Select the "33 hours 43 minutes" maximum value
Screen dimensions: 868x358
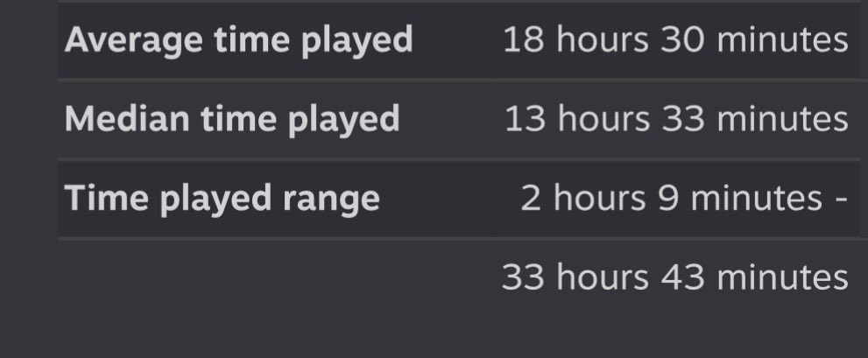tap(674, 277)
